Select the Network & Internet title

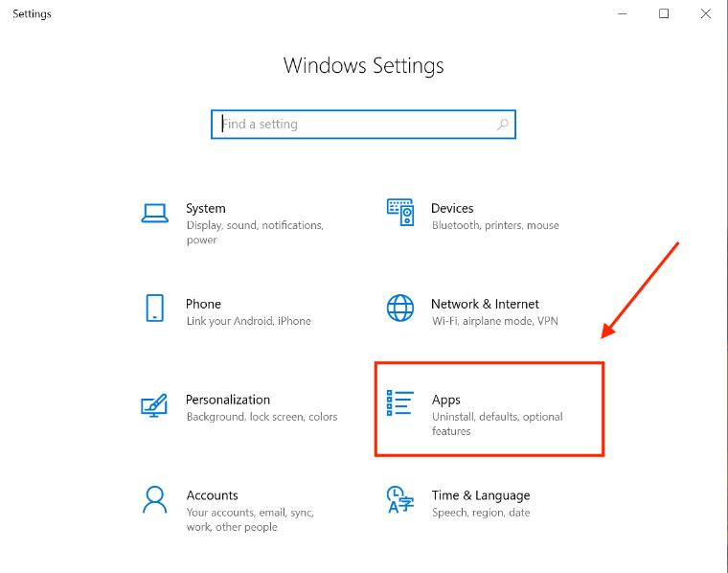(486, 304)
